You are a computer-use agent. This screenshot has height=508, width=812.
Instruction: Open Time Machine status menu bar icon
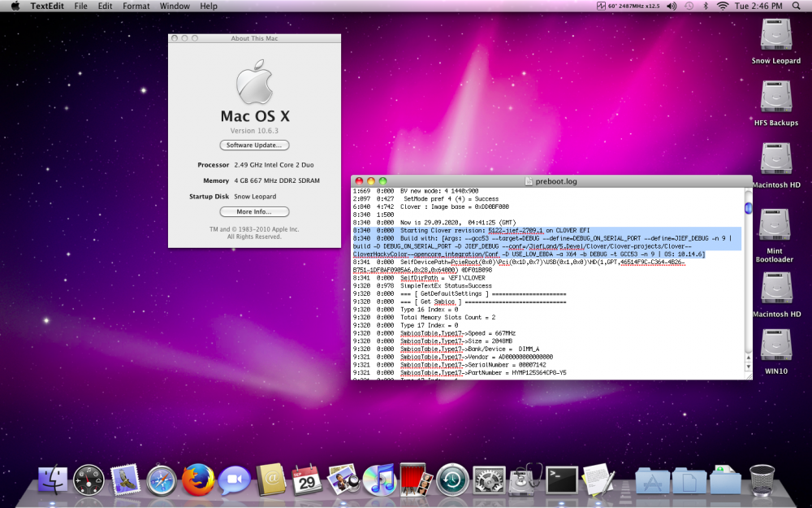689,7
